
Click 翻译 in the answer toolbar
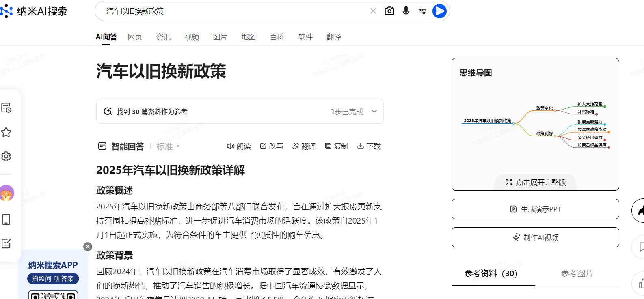point(304,146)
